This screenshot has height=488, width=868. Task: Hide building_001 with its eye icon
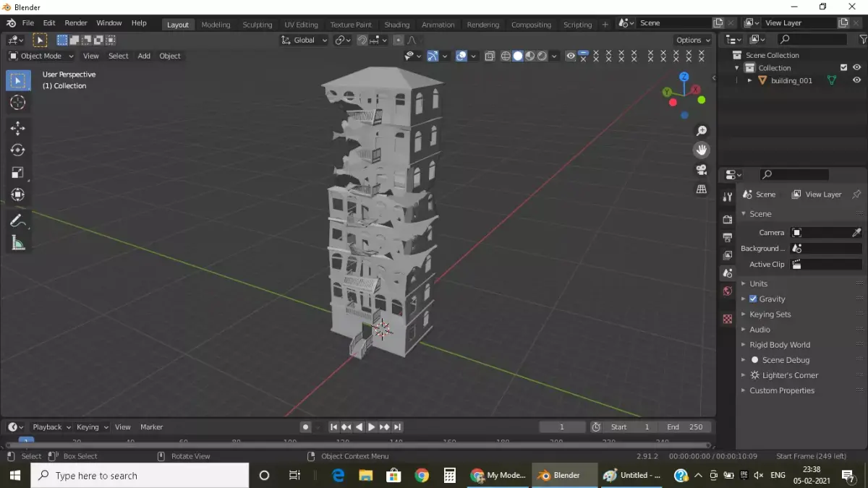click(857, 80)
